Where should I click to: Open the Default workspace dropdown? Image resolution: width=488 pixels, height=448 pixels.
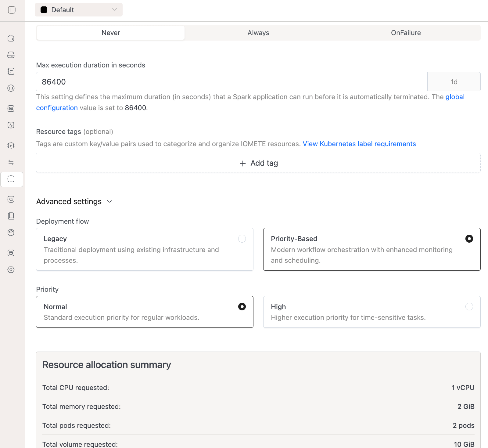(79, 10)
